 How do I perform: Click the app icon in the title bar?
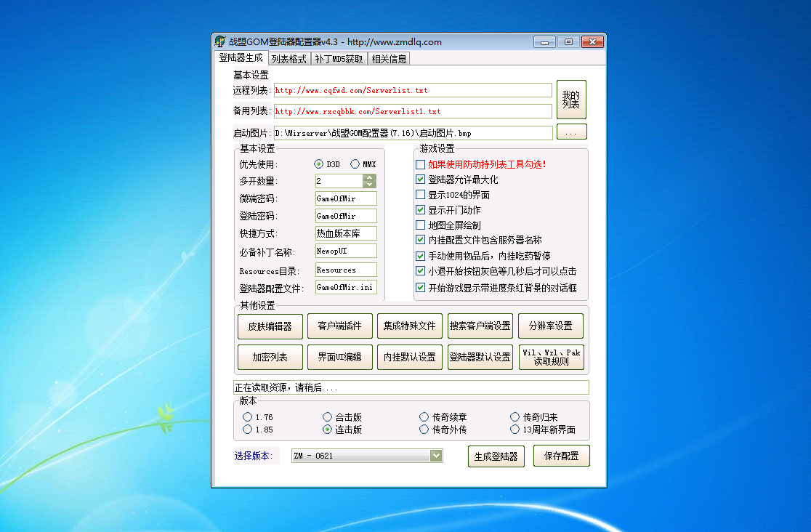click(220, 41)
